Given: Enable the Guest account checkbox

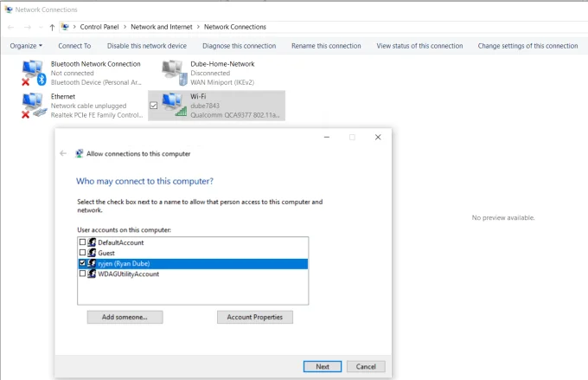Looking at the screenshot, I should tap(83, 253).
